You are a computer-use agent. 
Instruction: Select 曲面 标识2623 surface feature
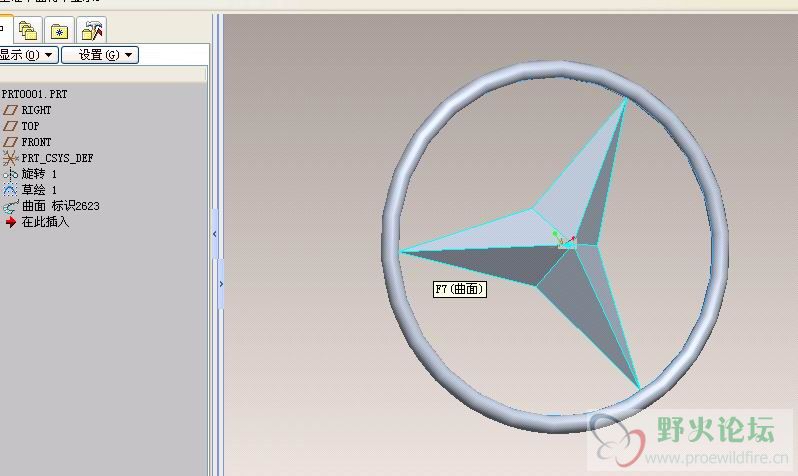(61, 206)
